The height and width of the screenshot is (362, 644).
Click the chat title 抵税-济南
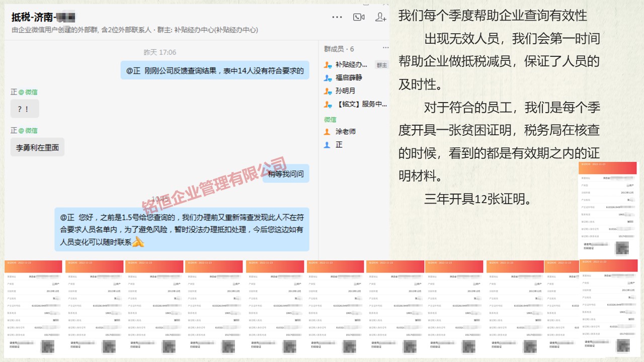pos(43,17)
